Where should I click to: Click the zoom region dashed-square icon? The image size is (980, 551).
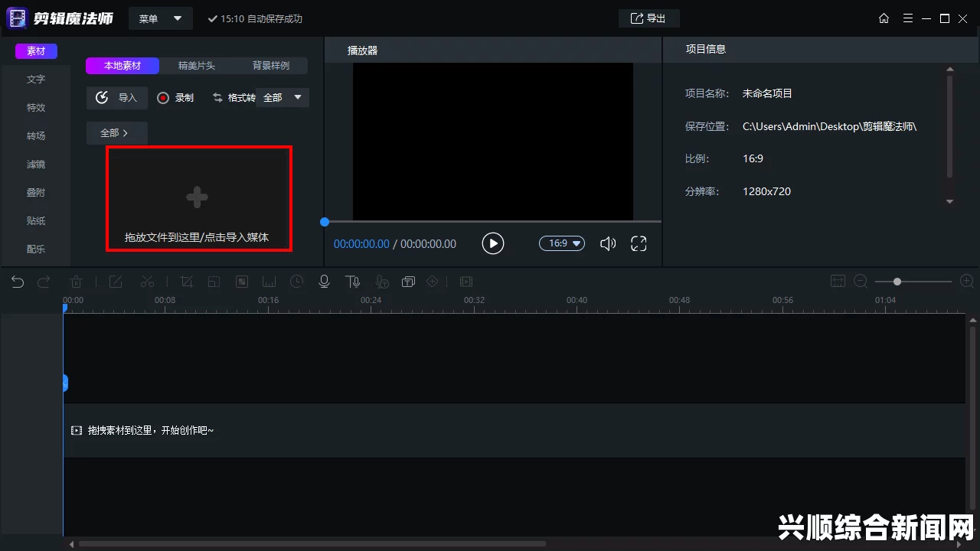point(214,282)
